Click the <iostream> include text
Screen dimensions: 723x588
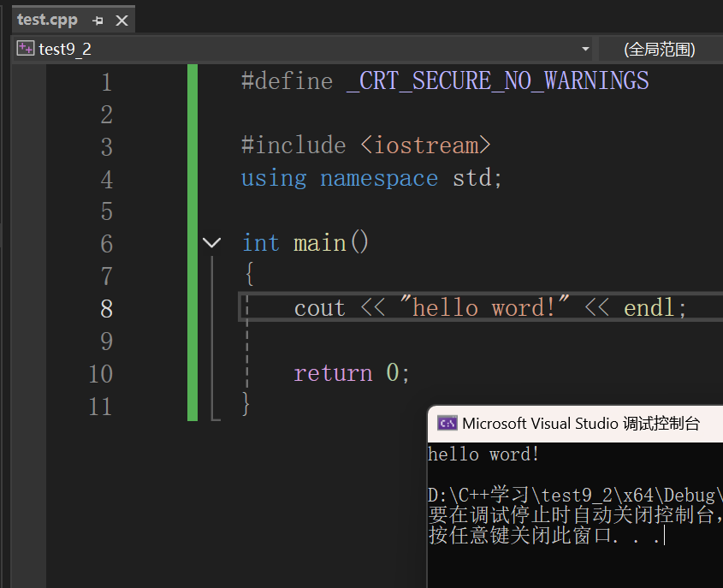425,146
